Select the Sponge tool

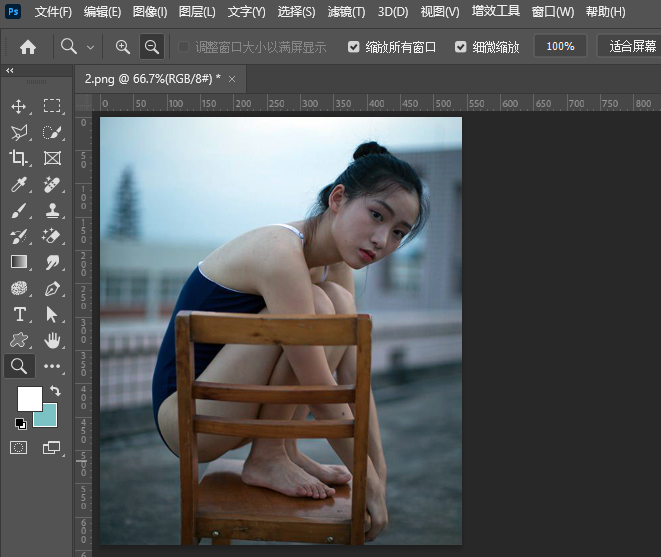point(19,288)
